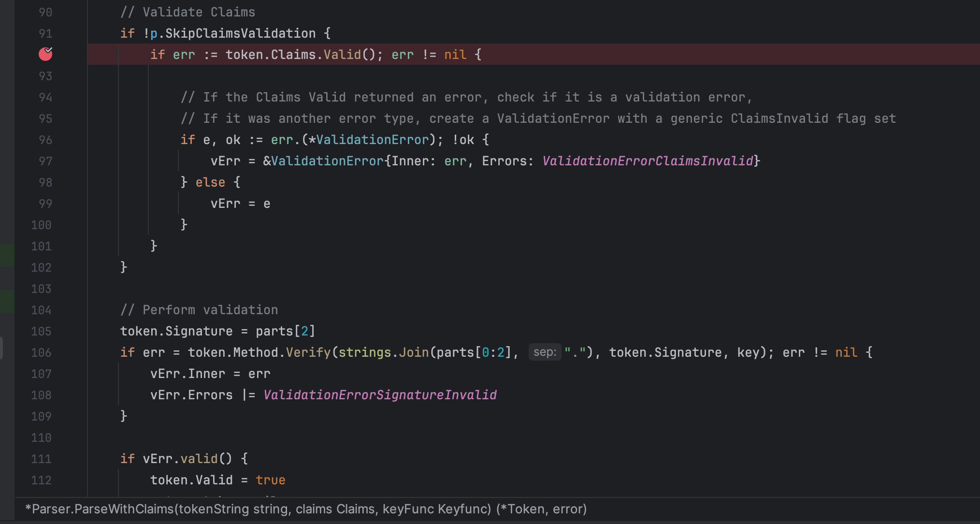Click line number 111 in the gutter
This screenshot has width=980, height=524.
coord(41,459)
